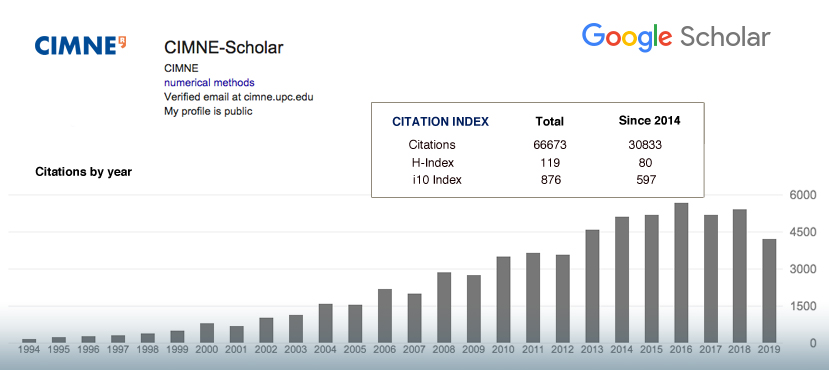This screenshot has width=829, height=370.
Task: Select the CIMNE-Scholar profile name
Action: click(x=224, y=48)
